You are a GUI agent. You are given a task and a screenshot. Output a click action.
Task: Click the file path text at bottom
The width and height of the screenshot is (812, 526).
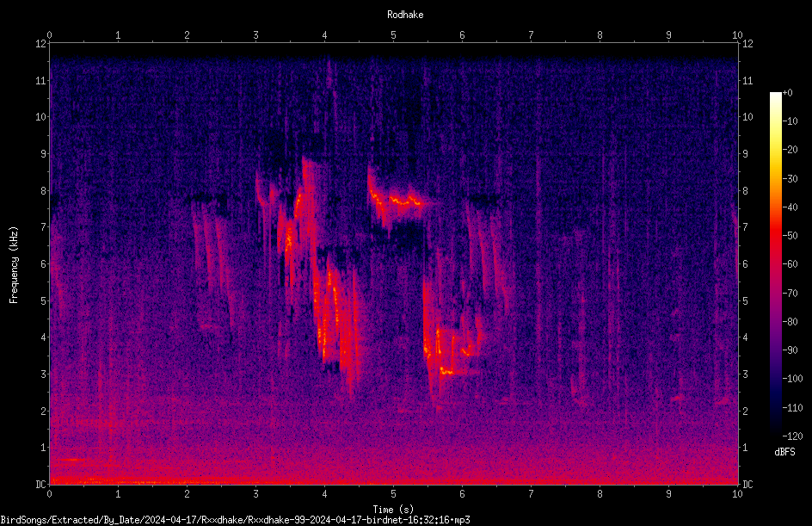click(x=235, y=520)
